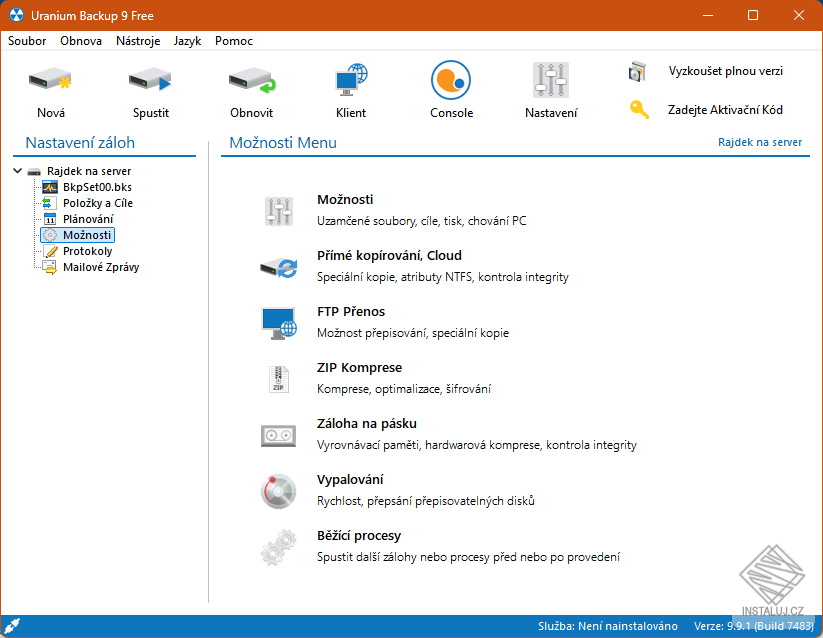Select Protokoly tree label

coord(87,251)
